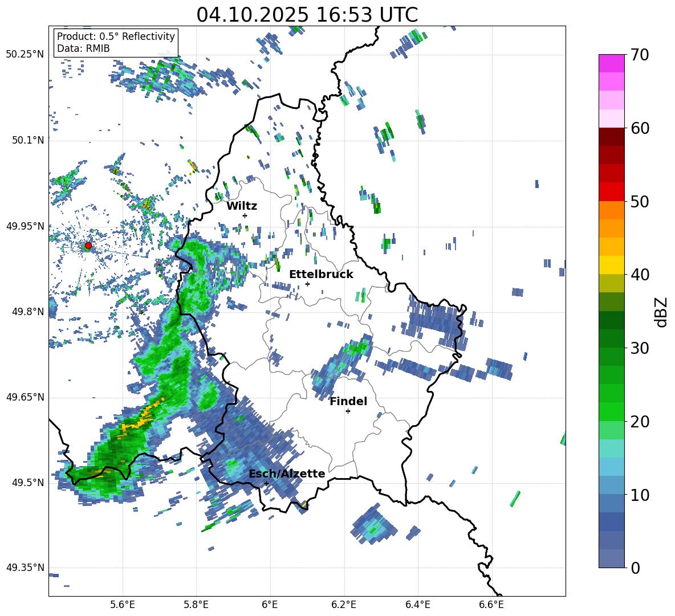This screenshot has height=616, width=675.
Task: Click the 50 tick label on colorbar
Action: click(639, 202)
